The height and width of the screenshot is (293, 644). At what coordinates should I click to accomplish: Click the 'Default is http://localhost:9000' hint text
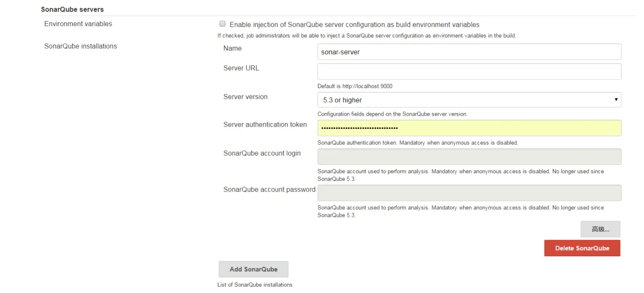[355, 86]
